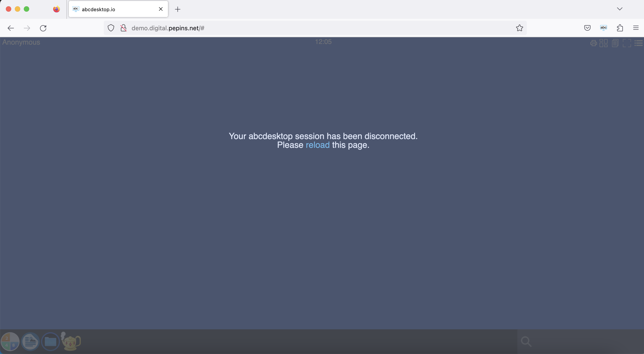Open the file manager folder in the dock

tap(51, 341)
